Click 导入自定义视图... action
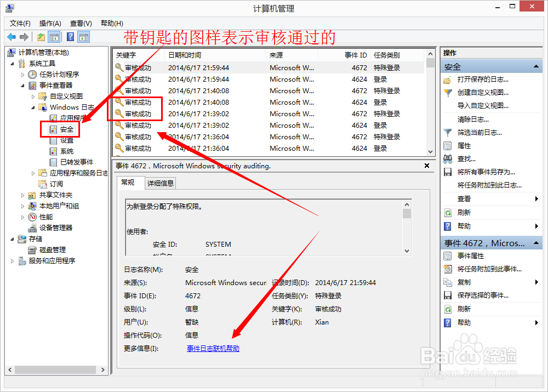The height and width of the screenshot is (392, 548). [483, 106]
